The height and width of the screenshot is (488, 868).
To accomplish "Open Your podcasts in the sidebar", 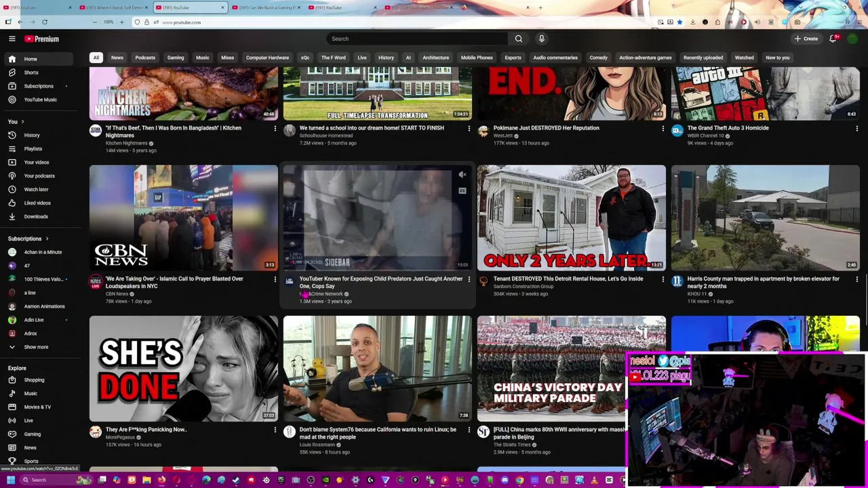I will pyautogui.click(x=38, y=176).
